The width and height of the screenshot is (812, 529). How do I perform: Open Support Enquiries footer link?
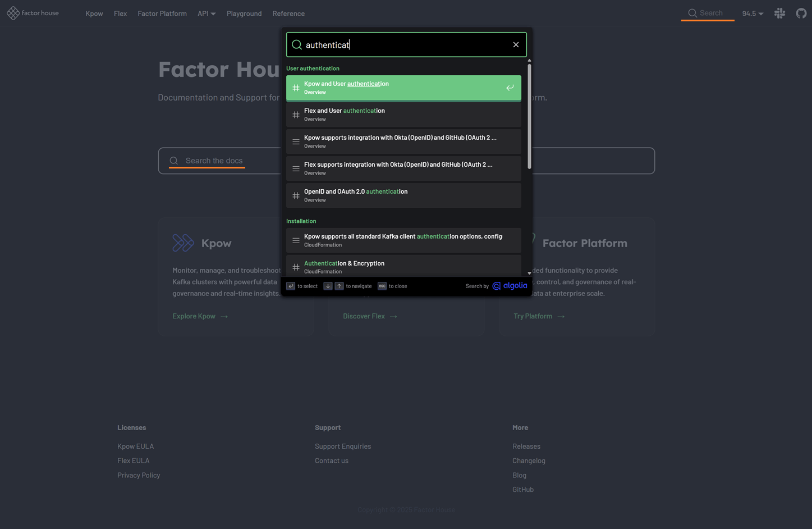[x=342, y=446]
